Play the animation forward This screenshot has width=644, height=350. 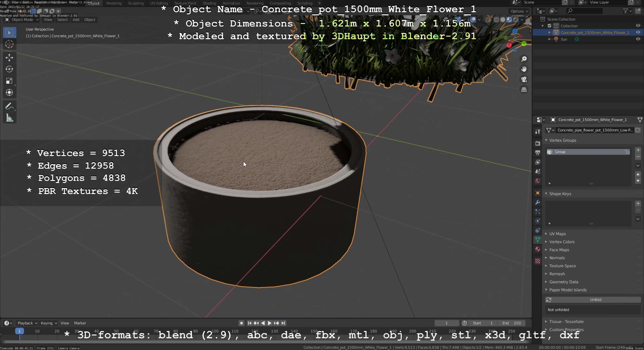click(x=270, y=323)
